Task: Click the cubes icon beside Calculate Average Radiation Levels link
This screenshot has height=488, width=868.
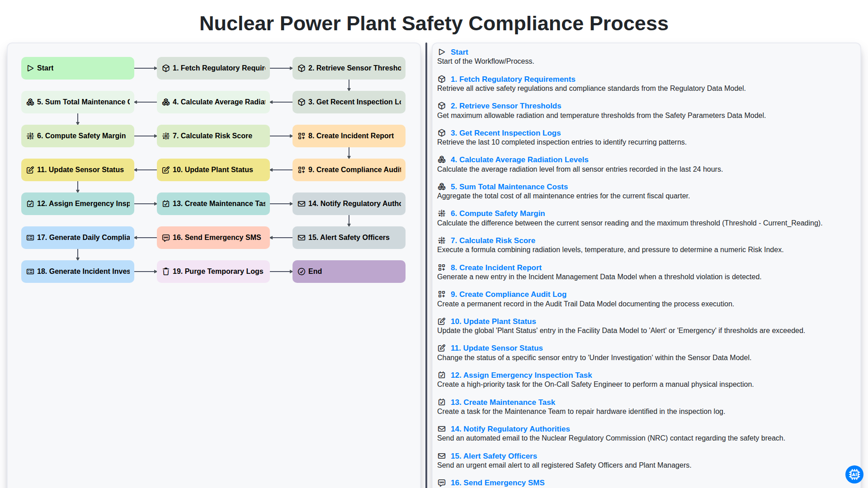Action: [442, 160]
